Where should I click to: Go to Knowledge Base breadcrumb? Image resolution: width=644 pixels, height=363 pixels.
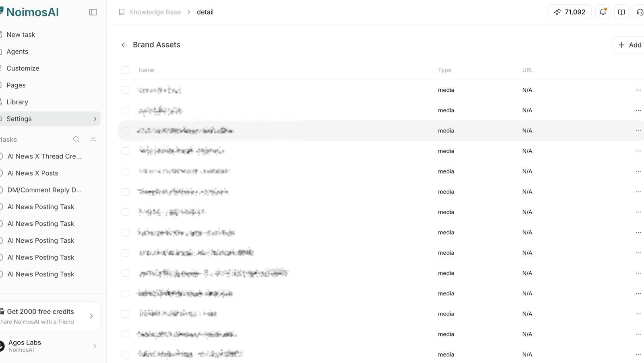(155, 12)
